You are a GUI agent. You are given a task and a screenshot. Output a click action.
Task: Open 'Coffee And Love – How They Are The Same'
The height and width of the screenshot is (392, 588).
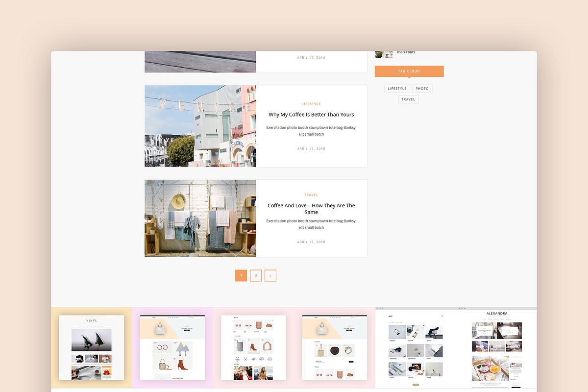311,209
